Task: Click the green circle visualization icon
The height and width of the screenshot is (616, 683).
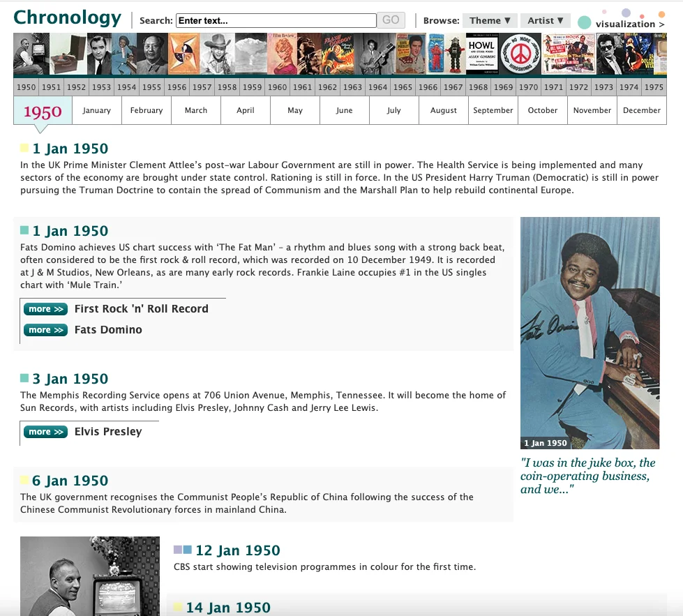Action: [584, 22]
